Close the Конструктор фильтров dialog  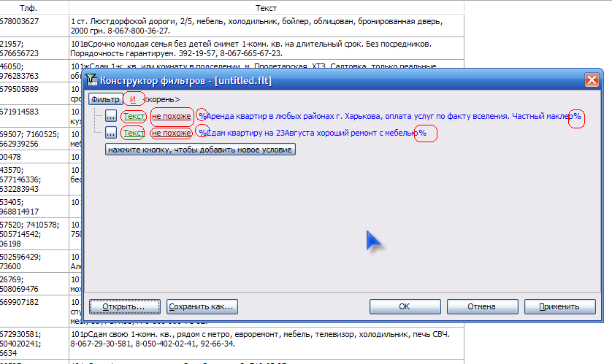click(592, 80)
